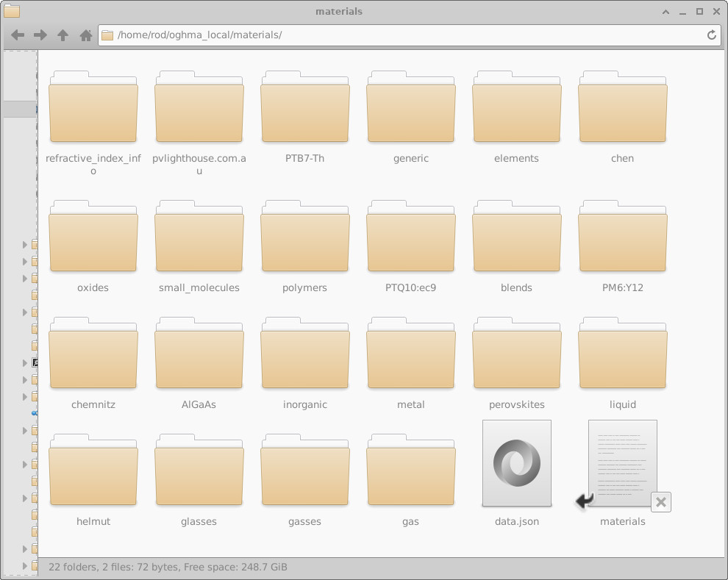Screen dimensions: 728x580
Task: Open the materials document file
Action: click(622, 463)
